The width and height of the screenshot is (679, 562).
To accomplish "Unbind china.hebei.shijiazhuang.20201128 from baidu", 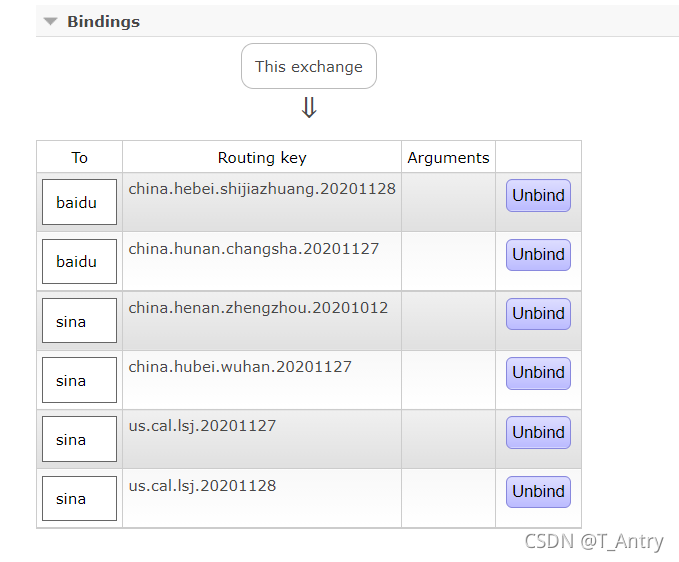I will click(x=538, y=195).
